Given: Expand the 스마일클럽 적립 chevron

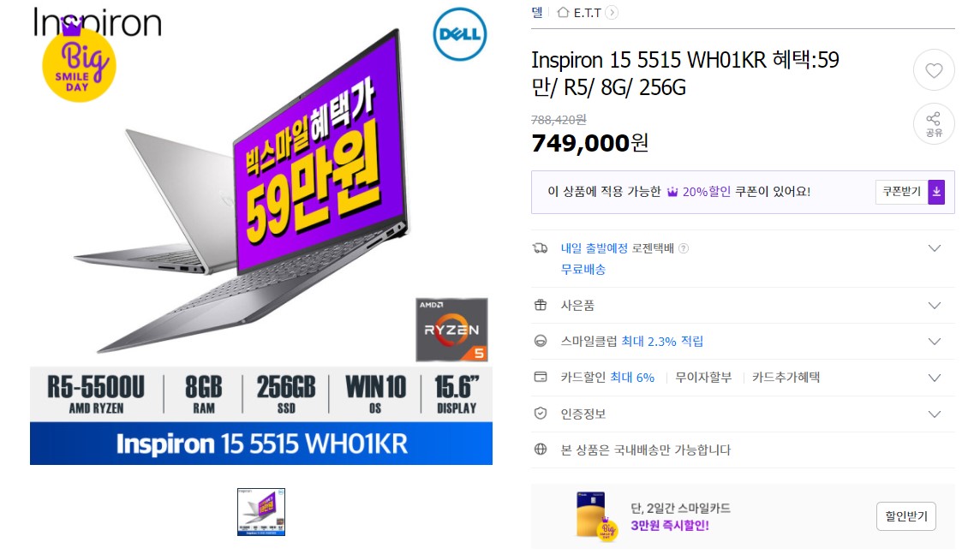Looking at the screenshot, I should 935,342.
